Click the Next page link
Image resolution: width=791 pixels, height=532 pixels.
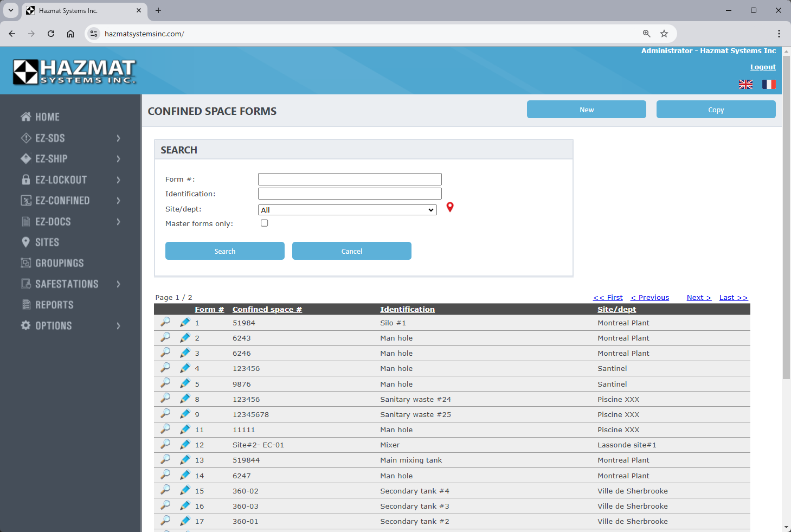click(x=698, y=297)
